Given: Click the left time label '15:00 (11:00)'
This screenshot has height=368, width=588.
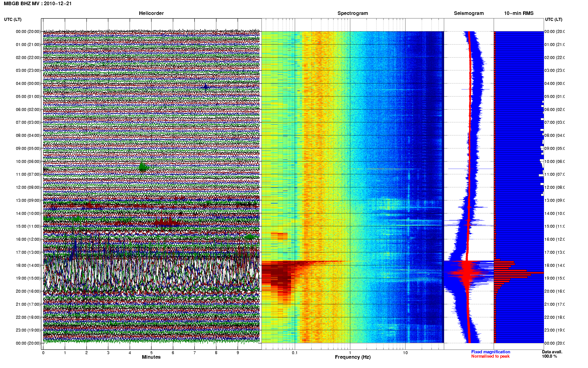Looking at the screenshot, I should (x=28, y=226).
